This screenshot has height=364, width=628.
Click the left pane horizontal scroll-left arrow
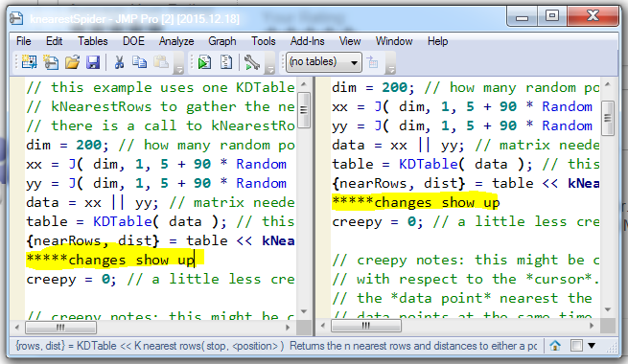(x=17, y=328)
